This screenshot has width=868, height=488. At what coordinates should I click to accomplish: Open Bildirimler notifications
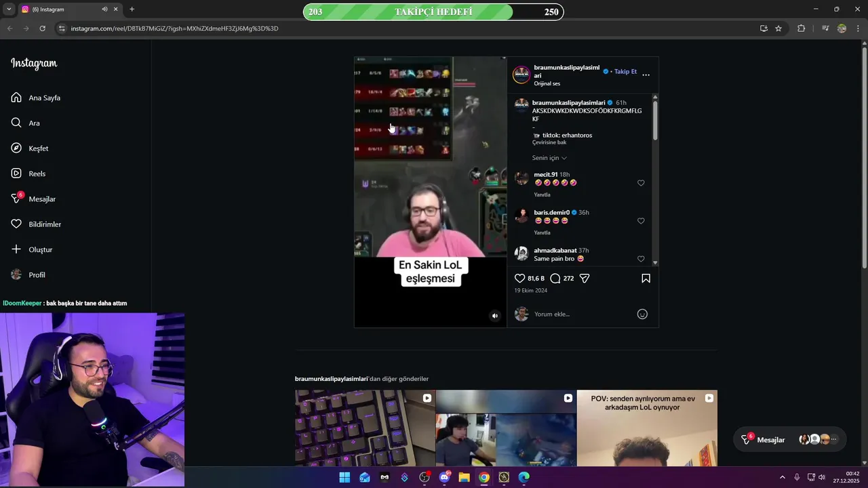(36, 224)
